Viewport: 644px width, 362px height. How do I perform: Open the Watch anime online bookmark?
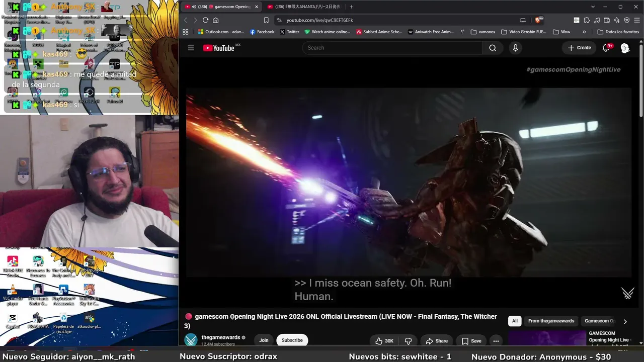pos(327,32)
